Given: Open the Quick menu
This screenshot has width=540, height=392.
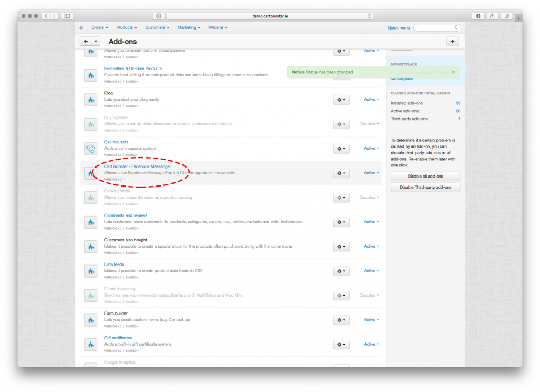Looking at the screenshot, I should coord(399,28).
